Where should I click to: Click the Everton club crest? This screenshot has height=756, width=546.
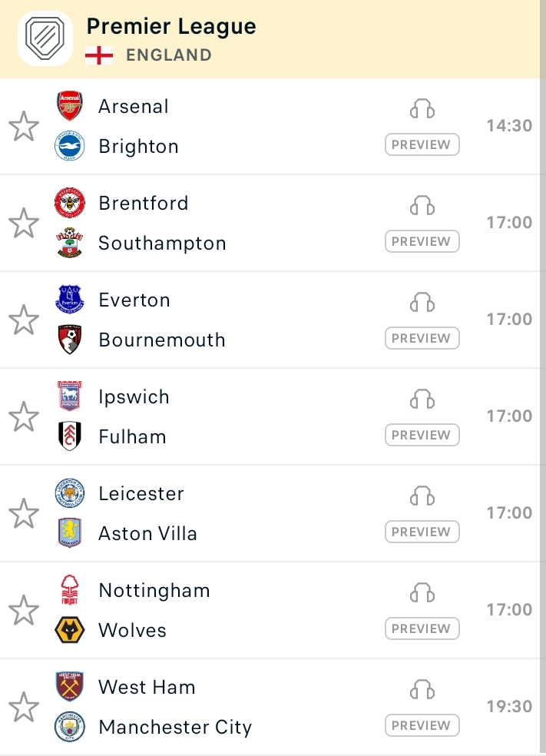pos(70,300)
